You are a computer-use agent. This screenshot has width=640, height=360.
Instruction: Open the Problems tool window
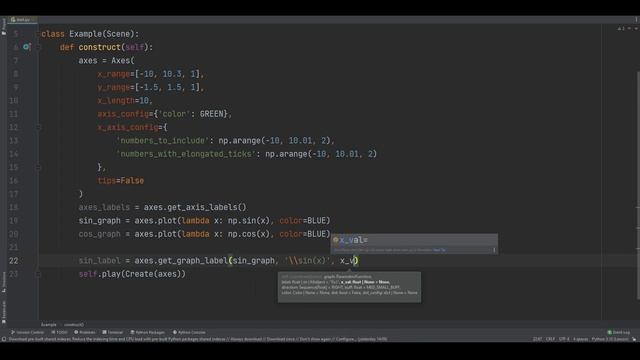point(84,332)
